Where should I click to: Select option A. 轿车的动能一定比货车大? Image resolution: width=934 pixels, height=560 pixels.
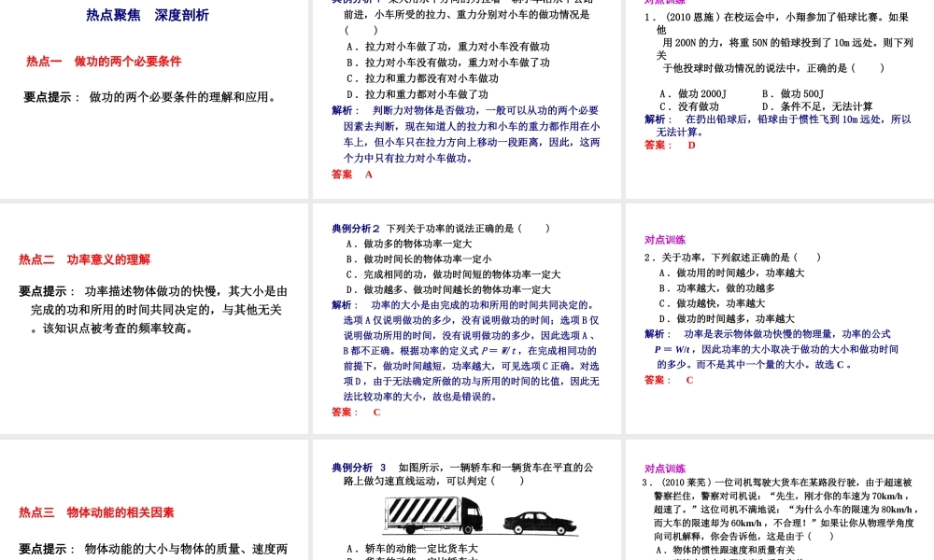coord(412,548)
